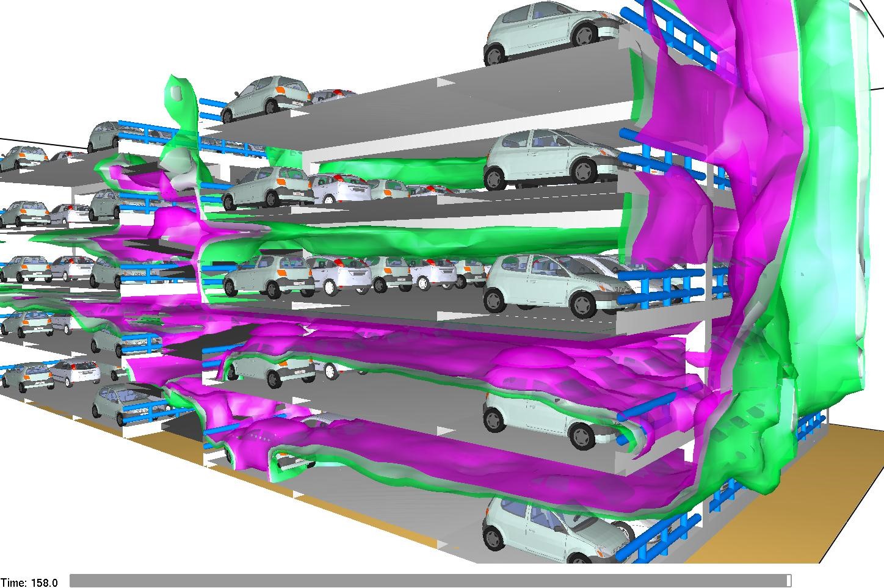Click the Time: 158.0 label

[x=29, y=583]
